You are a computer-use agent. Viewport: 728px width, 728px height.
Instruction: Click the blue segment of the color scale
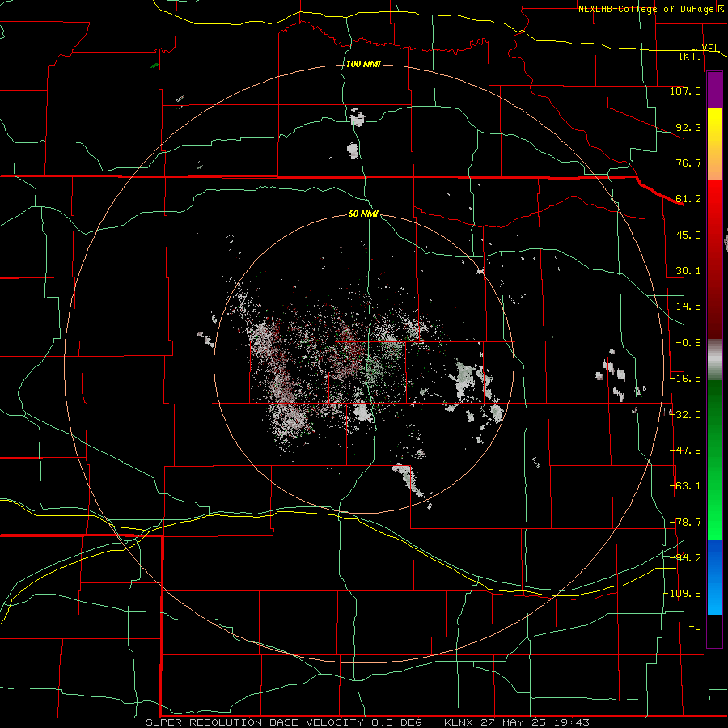[714, 577]
